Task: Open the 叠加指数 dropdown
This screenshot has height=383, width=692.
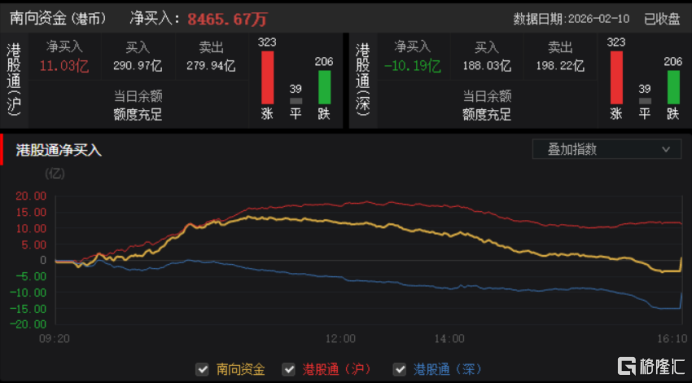Action: point(606,150)
